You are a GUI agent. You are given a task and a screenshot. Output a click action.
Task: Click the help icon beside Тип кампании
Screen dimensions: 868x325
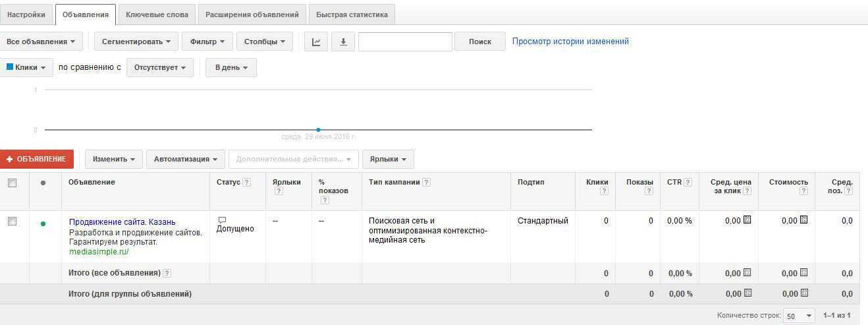[x=426, y=183]
